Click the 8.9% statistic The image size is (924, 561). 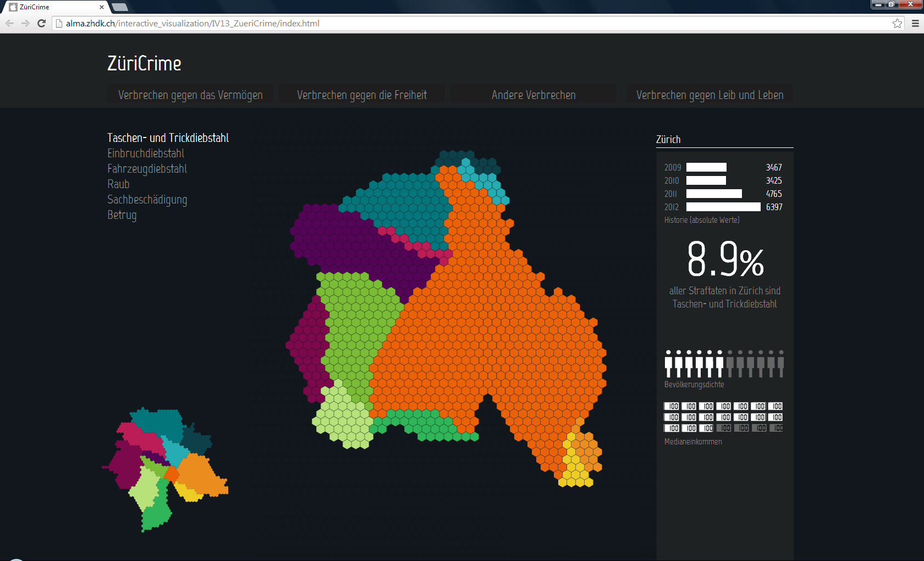click(x=725, y=258)
